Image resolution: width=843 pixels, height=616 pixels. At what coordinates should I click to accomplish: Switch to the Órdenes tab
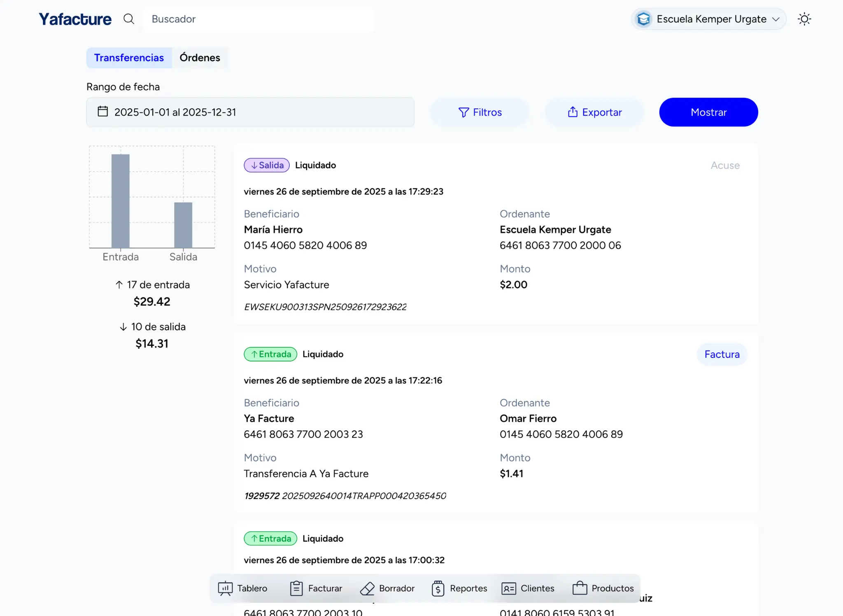[200, 58]
